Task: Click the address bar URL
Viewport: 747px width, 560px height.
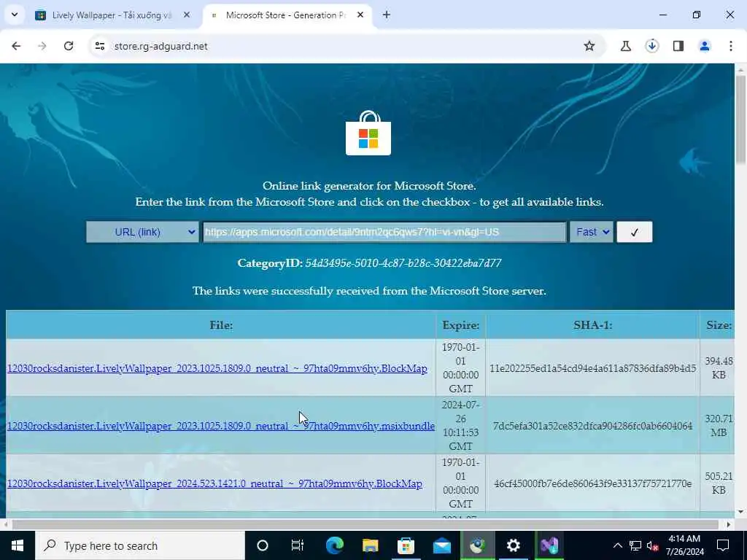Action: click(x=160, y=46)
